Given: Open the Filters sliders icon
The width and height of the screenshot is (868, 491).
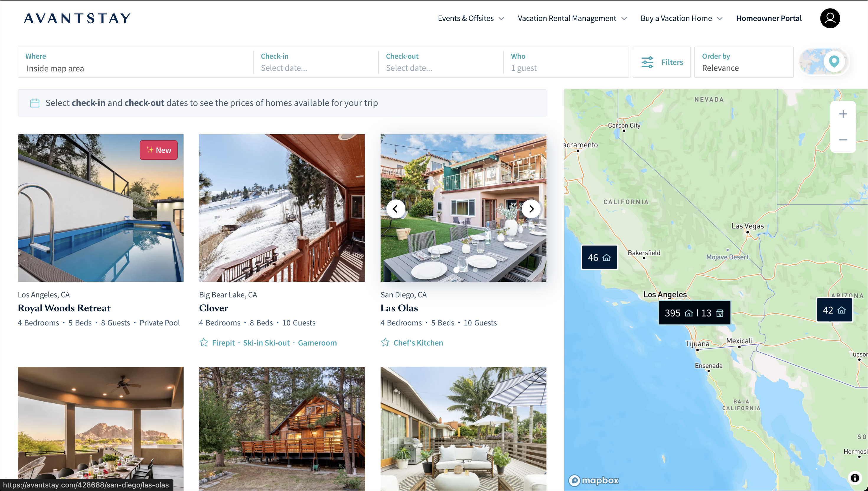Looking at the screenshot, I should [647, 62].
